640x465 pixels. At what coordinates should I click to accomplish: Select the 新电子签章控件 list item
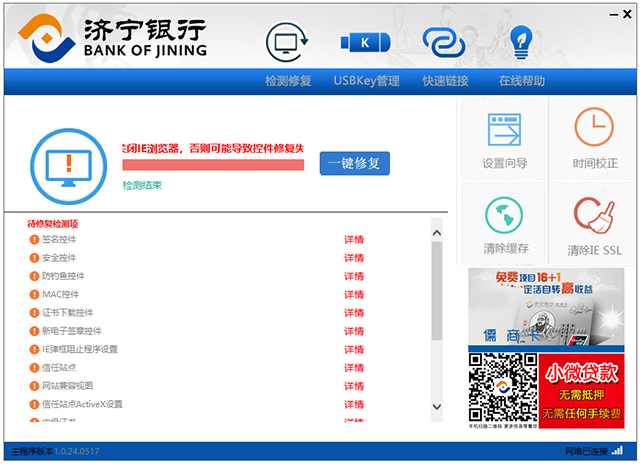[x=72, y=331]
